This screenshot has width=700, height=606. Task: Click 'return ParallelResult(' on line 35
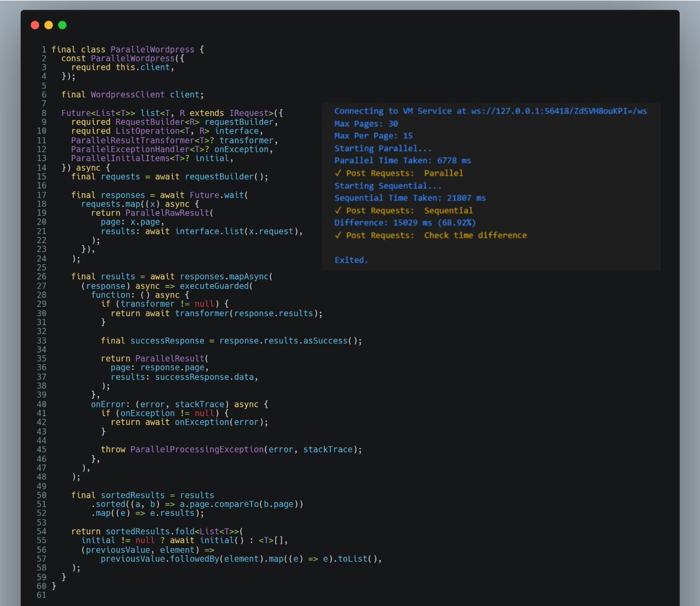[x=155, y=359]
